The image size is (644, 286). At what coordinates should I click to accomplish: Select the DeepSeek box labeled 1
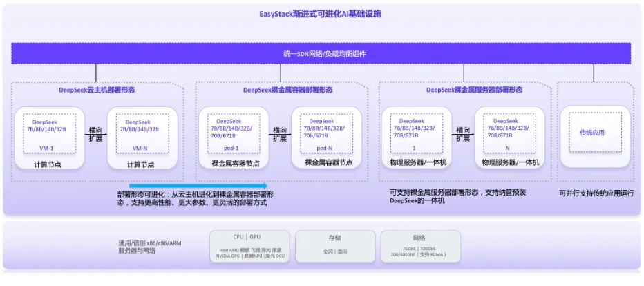pos(417,134)
